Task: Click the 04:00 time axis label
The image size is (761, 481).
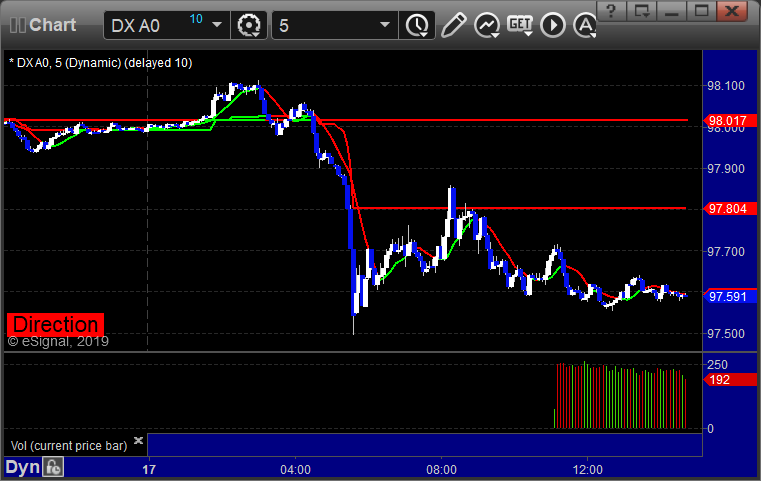Action: 296,470
